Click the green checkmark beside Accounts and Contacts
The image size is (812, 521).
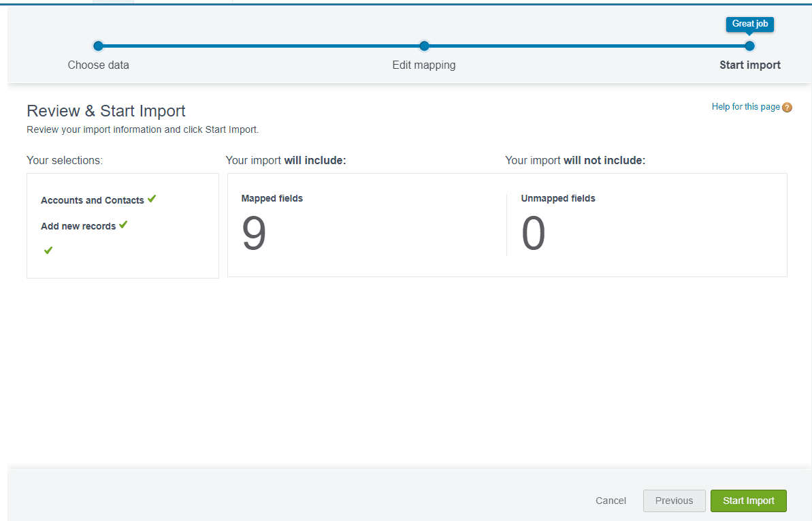(150, 199)
